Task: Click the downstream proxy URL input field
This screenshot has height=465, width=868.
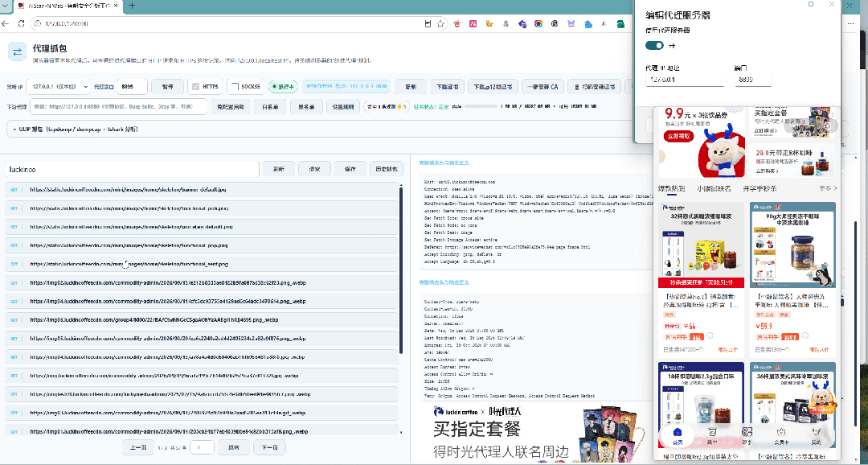Action: click(118, 107)
